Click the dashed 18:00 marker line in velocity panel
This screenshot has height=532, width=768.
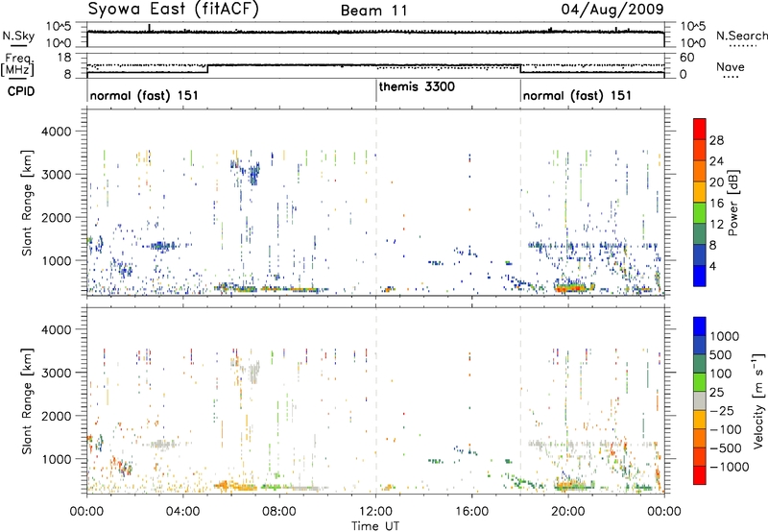click(x=520, y=400)
